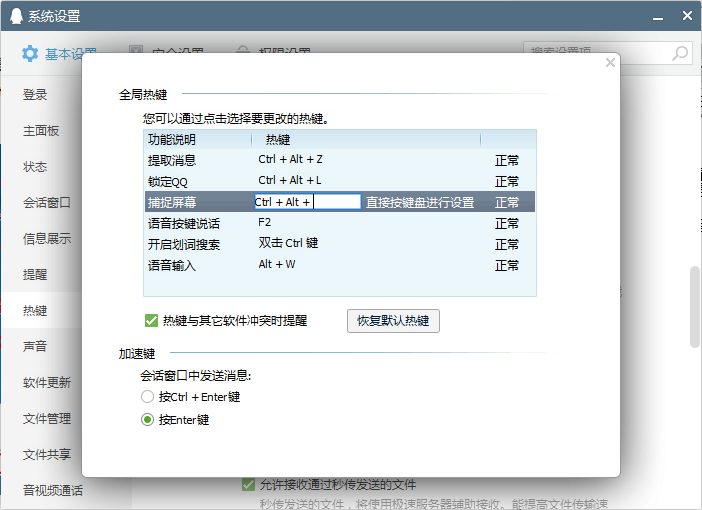The width and height of the screenshot is (702, 510).
Task: Select the 锁定QQ hotkey row
Action: [x=339, y=181]
